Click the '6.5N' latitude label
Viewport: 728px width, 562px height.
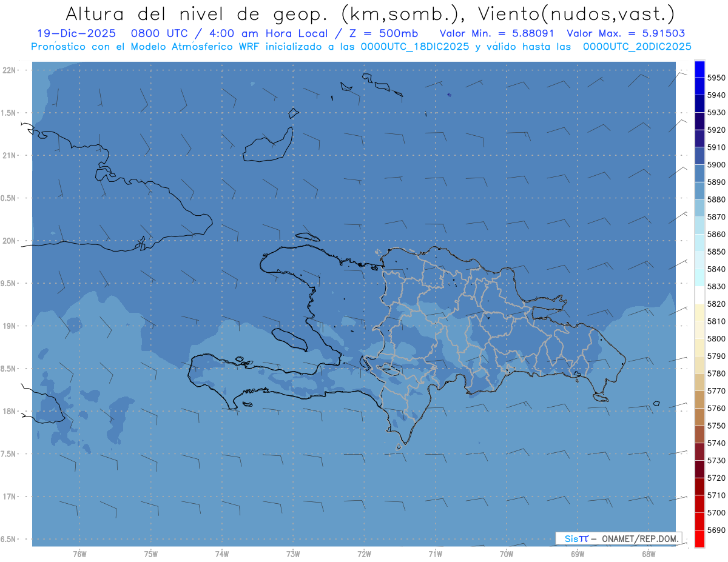tap(9, 539)
